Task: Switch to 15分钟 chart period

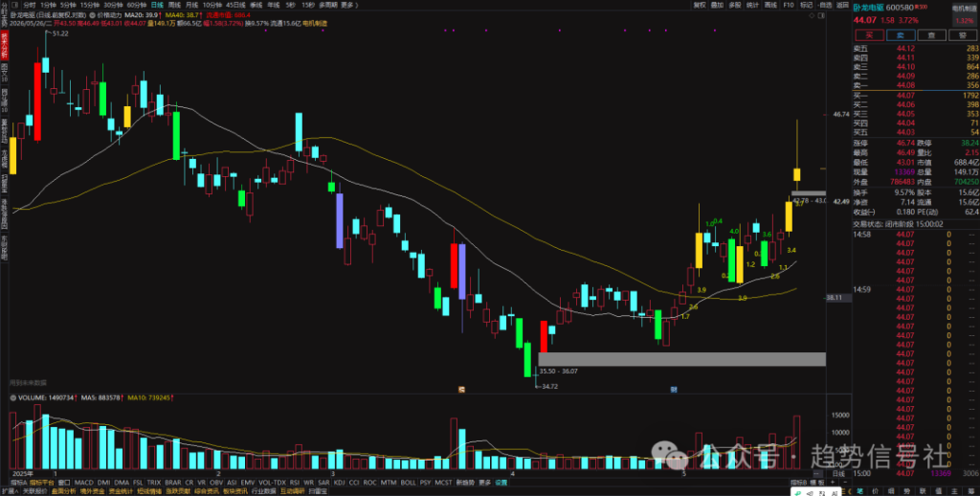Action: tap(90, 5)
